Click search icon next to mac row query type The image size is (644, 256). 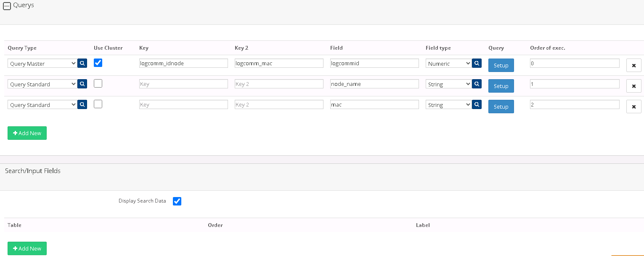[x=82, y=104]
